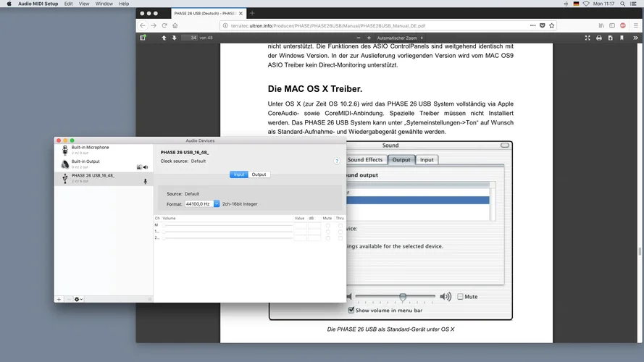Toggle Thru checkbox for master M channel

click(340, 225)
